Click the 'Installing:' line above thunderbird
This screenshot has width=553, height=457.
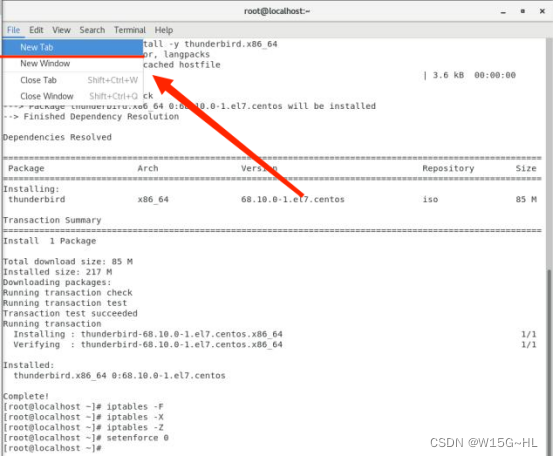pos(31,189)
